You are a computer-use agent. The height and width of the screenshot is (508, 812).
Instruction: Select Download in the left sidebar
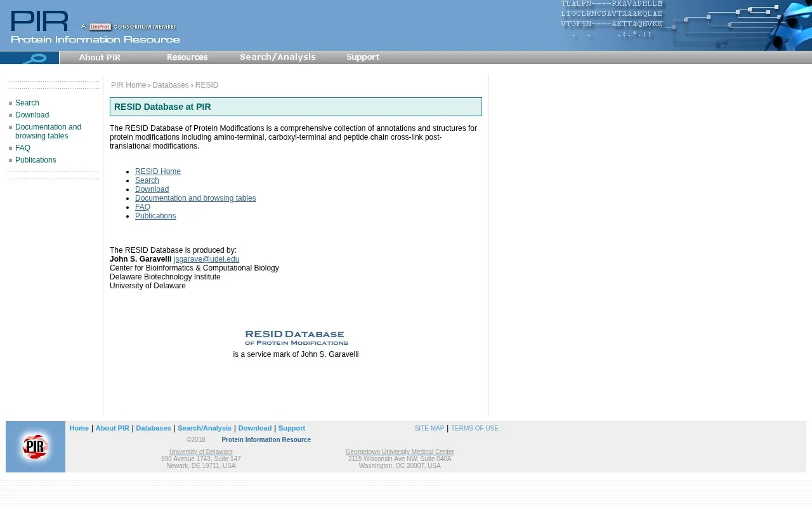[32, 115]
